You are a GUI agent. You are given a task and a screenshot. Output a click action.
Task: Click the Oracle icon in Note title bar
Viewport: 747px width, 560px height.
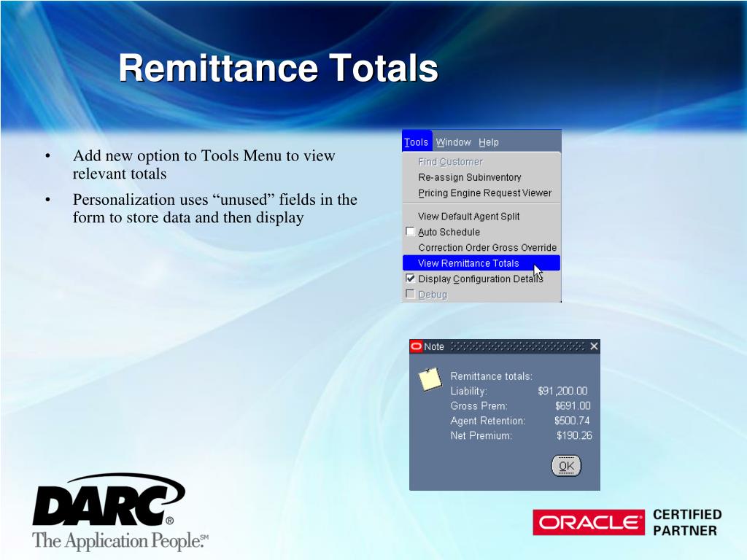(x=416, y=346)
